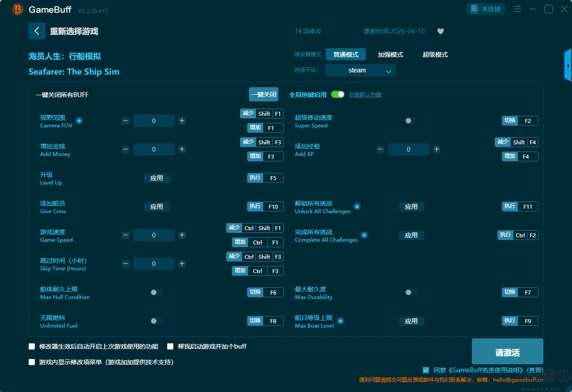572x392 pixels.
Task: Increase Add XP with plus button
Action: coord(437,149)
